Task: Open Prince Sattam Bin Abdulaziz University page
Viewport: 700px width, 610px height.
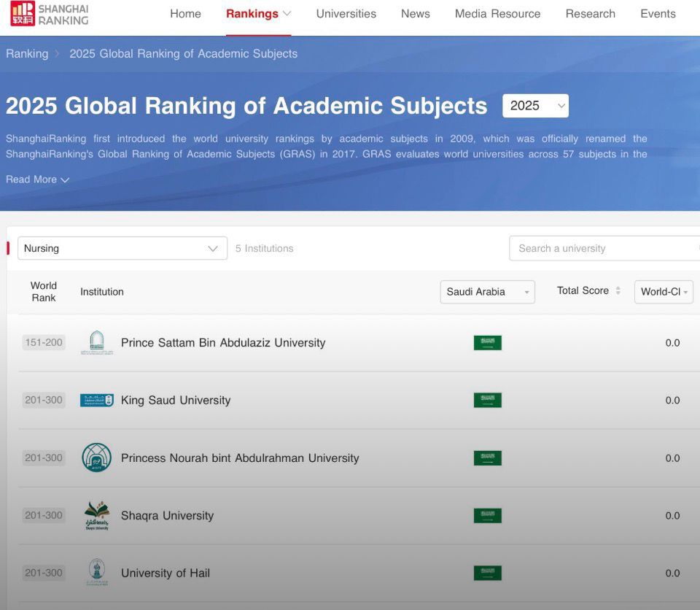Action: point(223,343)
